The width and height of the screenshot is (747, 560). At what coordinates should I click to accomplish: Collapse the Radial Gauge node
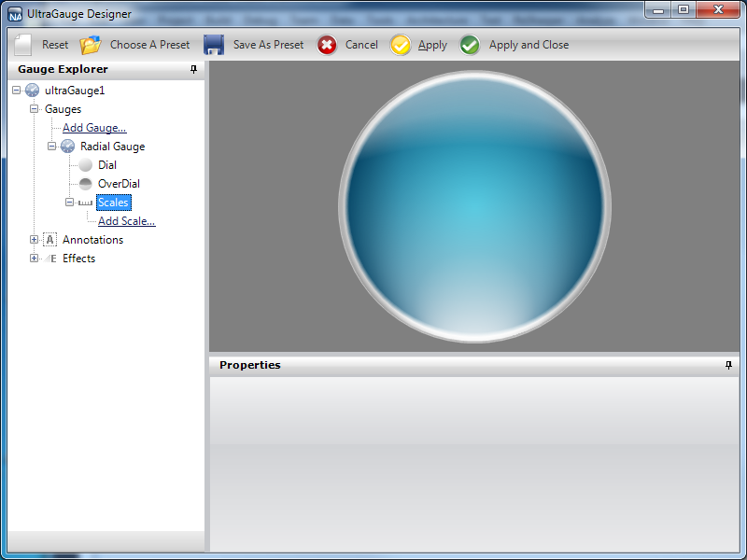[x=52, y=147]
